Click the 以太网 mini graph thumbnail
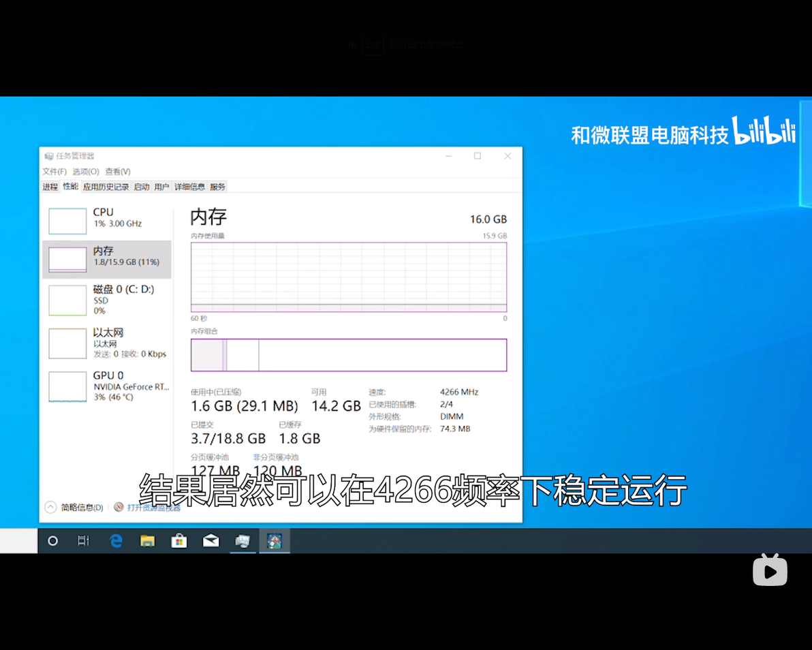 [67, 343]
